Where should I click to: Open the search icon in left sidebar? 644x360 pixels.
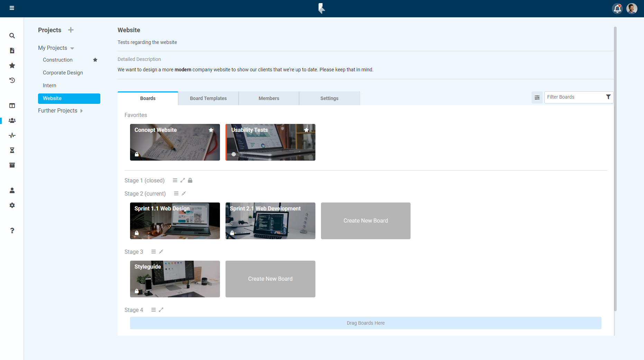point(12,36)
